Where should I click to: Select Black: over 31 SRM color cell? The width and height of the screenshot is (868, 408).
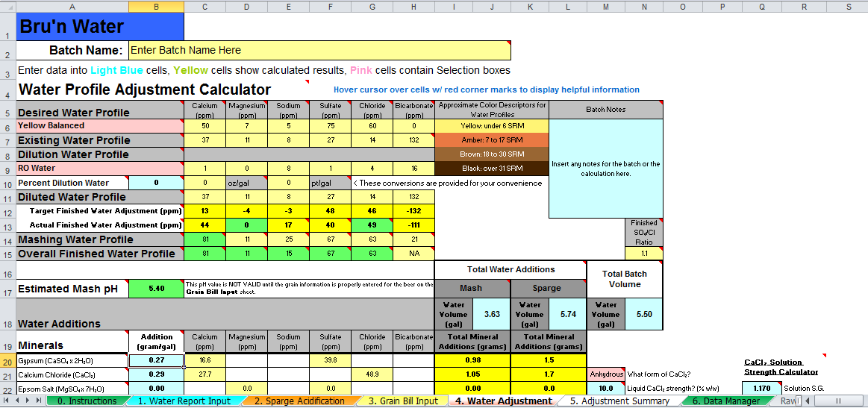point(492,168)
